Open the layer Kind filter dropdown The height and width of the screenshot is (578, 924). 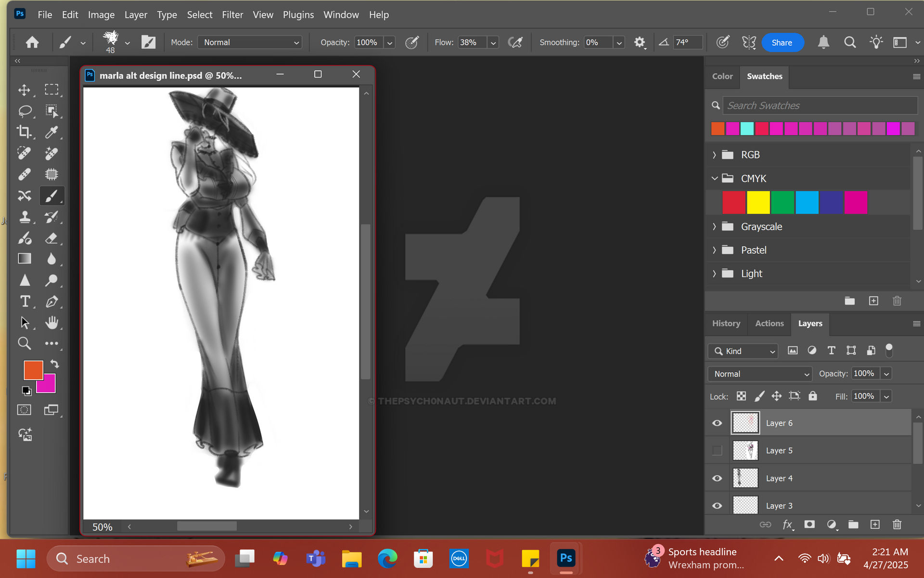pyautogui.click(x=743, y=351)
